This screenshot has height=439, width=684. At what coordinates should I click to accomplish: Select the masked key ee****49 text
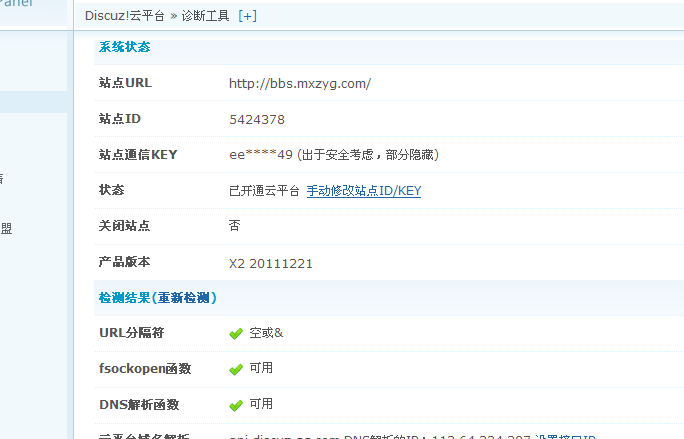[261, 154]
